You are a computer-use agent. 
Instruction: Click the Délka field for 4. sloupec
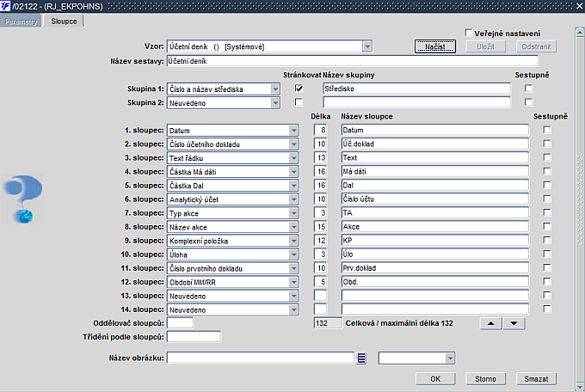tap(320, 171)
